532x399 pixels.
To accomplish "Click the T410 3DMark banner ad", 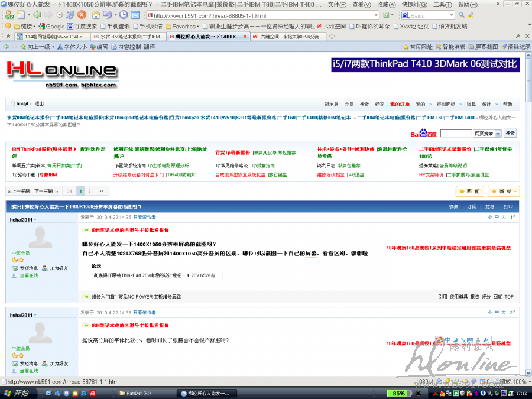I will (425, 64).
